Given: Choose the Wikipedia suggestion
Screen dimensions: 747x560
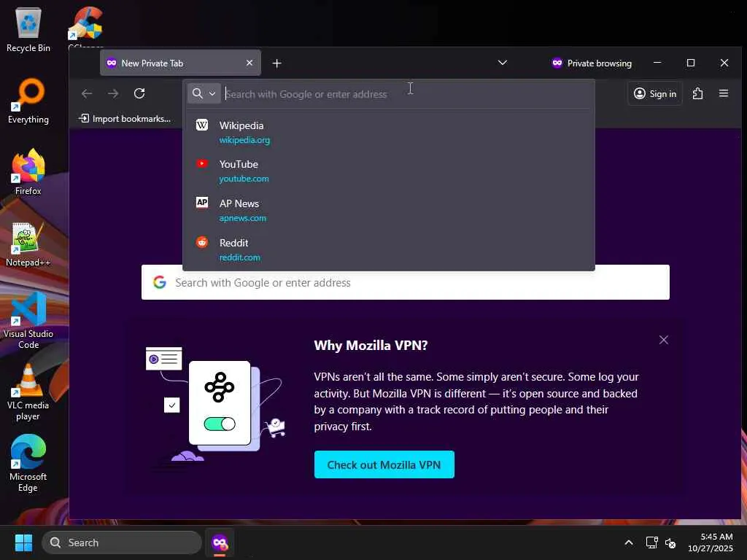Looking at the screenshot, I should pyautogui.click(x=389, y=132).
